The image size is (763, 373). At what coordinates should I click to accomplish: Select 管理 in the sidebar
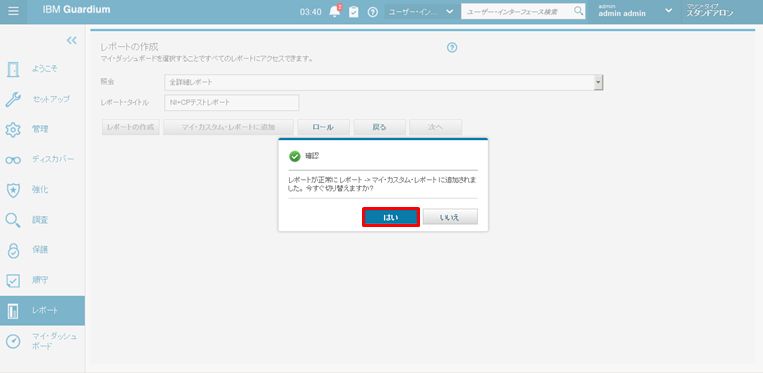[40, 129]
